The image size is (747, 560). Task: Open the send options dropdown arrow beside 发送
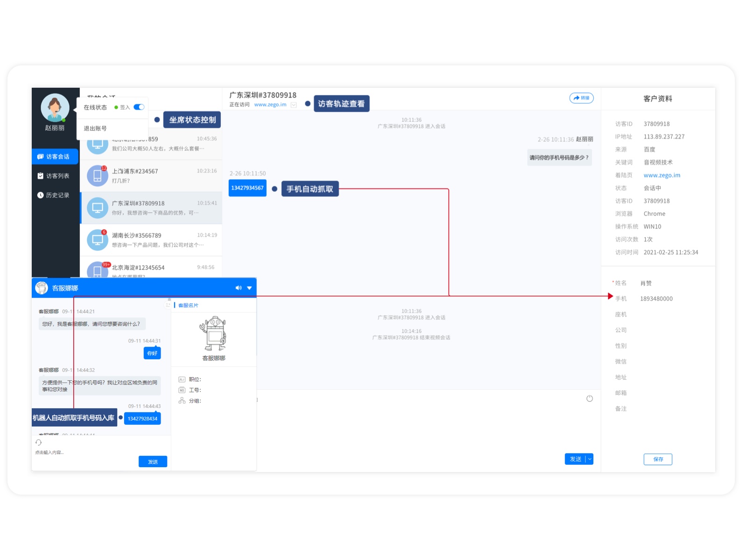(590, 459)
